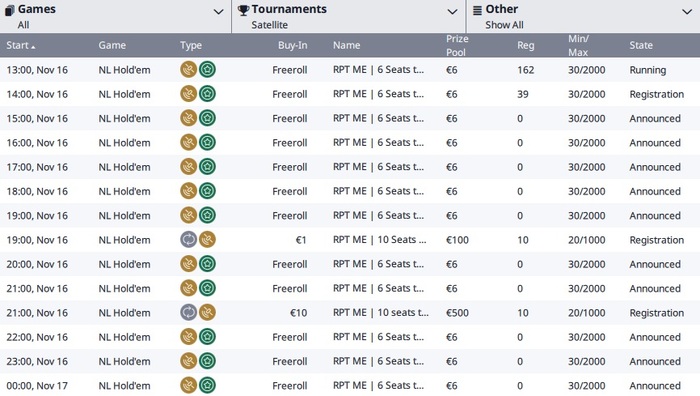Image resolution: width=700 pixels, height=396 pixels.
Task: Click gold satellite icon in 17:00 row
Action: (x=188, y=167)
